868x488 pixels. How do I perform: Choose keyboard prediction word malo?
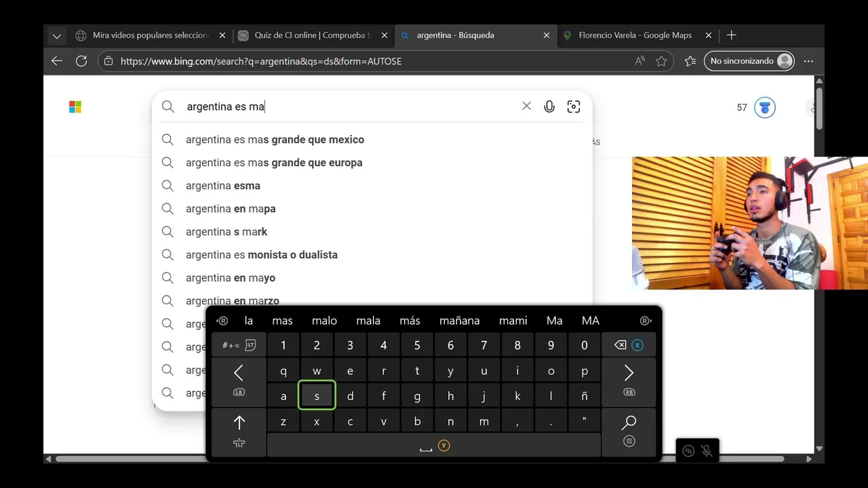[x=324, y=321]
